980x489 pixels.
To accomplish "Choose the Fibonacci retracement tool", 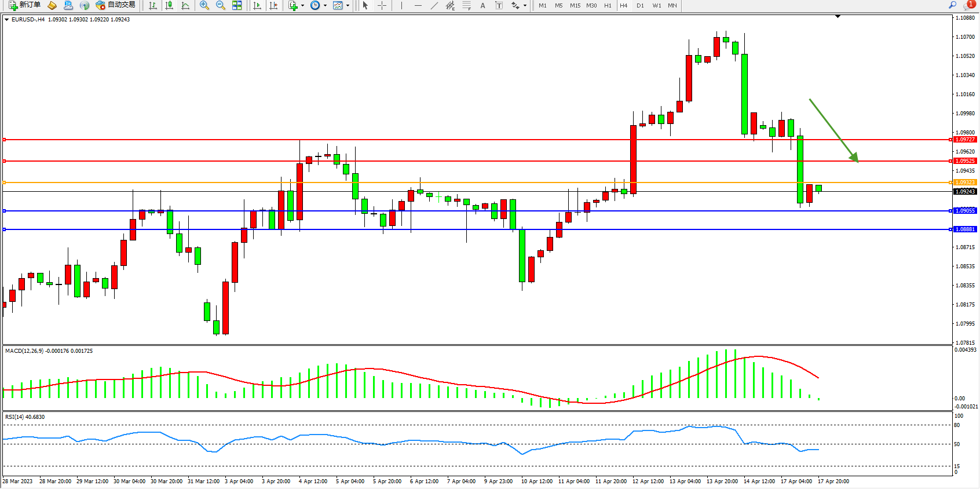I will pos(467,5).
